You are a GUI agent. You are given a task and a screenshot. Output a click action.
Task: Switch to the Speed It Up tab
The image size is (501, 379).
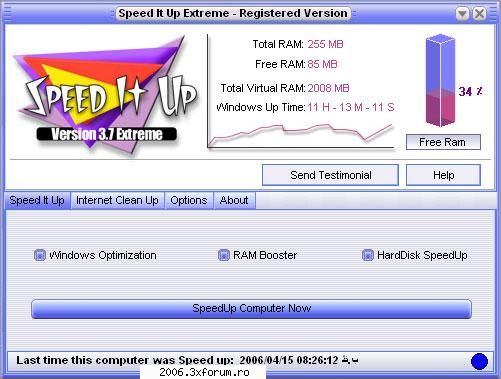[x=37, y=200]
